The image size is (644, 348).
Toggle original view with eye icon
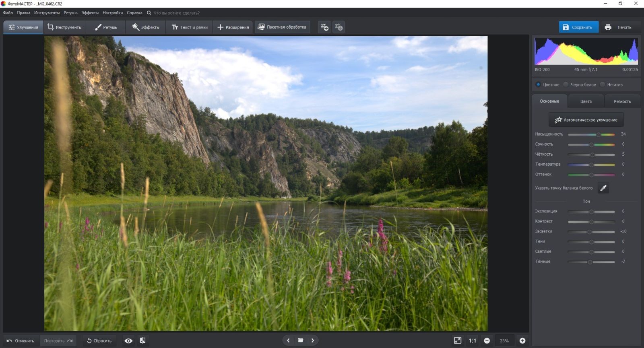click(x=128, y=341)
